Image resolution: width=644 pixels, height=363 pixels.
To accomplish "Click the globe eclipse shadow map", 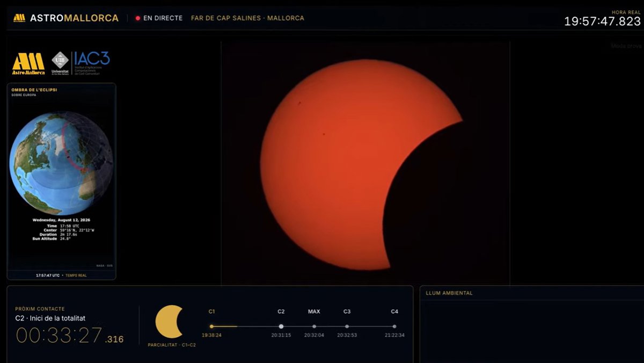I will pos(61,163).
